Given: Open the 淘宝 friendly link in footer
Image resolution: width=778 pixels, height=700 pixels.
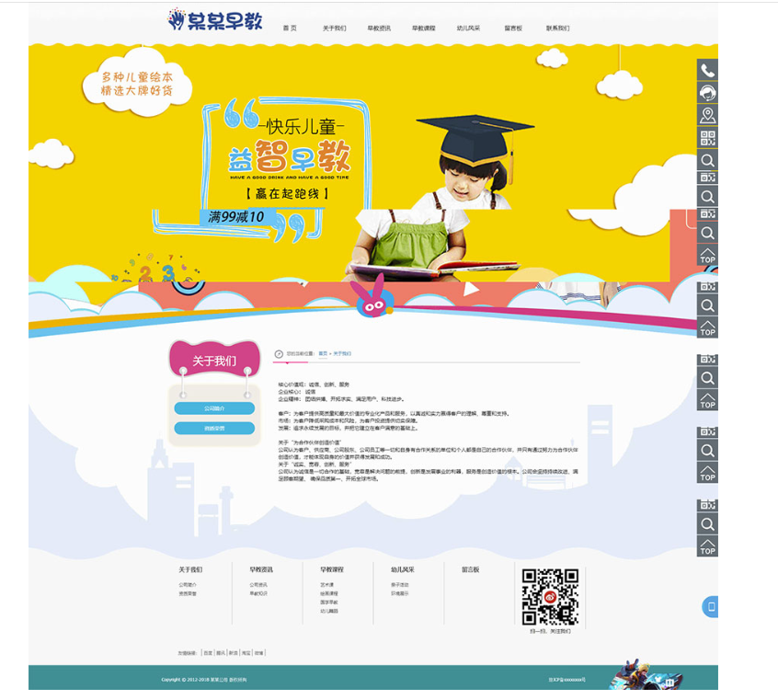Looking at the screenshot, I should [246, 653].
